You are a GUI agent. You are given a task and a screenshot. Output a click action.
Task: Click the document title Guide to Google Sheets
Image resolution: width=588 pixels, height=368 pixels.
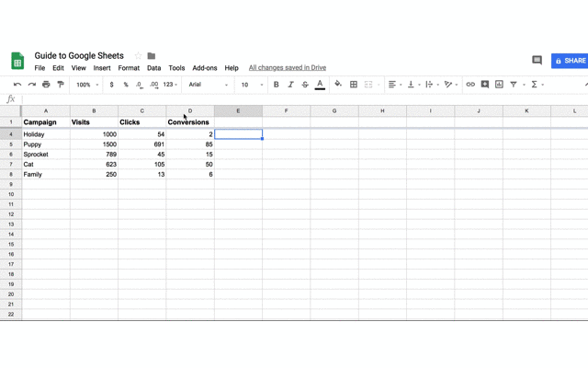[x=79, y=55]
